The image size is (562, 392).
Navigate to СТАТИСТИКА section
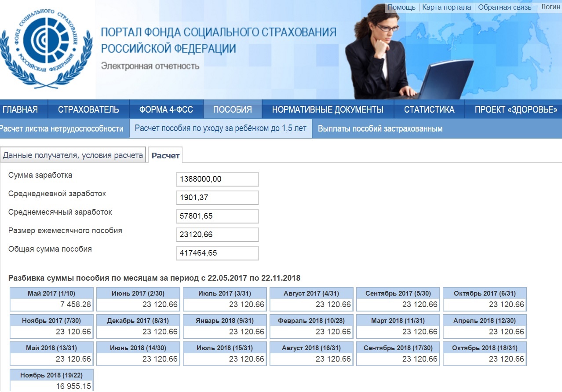tap(429, 110)
